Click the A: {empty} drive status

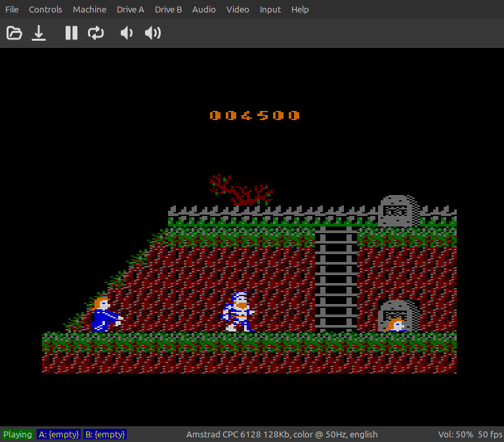pyautogui.click(x=58, y=434)
